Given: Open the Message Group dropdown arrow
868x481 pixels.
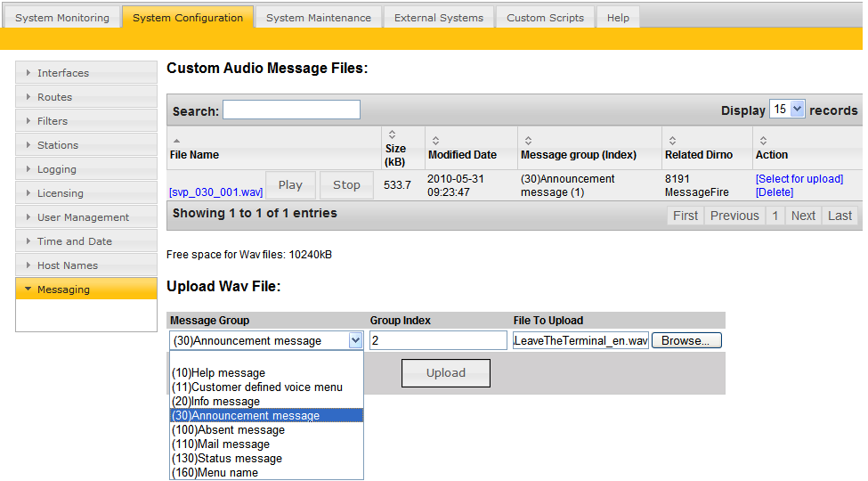Looking at the screenshot, I should click(355, 340).
